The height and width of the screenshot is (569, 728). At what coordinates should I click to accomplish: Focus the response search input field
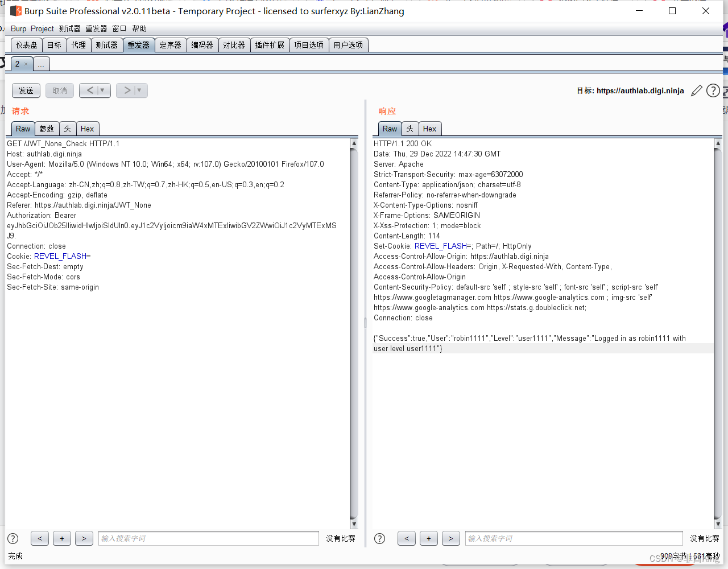coord(574,538)
